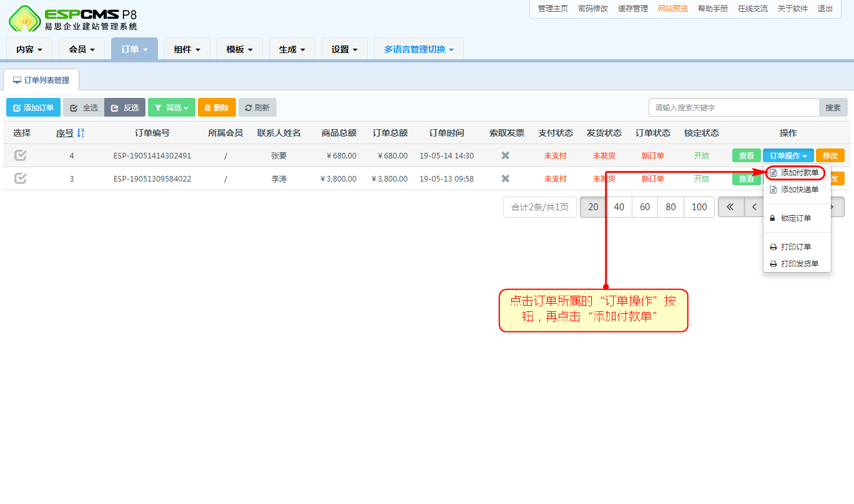Click 未支付 status in 张要 row
Screen dimensions: 854x504
[x=556, y=155]
